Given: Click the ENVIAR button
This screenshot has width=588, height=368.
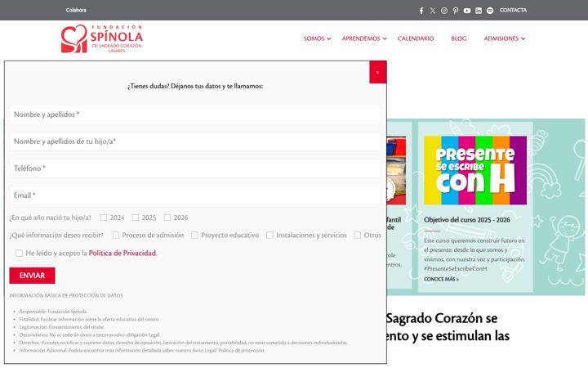Looking at the screenshot, I should click(32, 276).
